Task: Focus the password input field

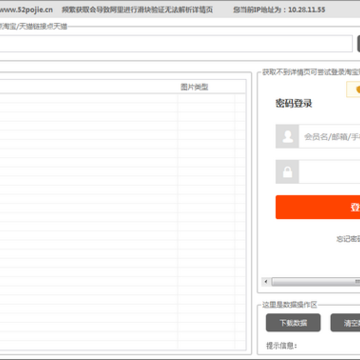Action: (329, 172)
